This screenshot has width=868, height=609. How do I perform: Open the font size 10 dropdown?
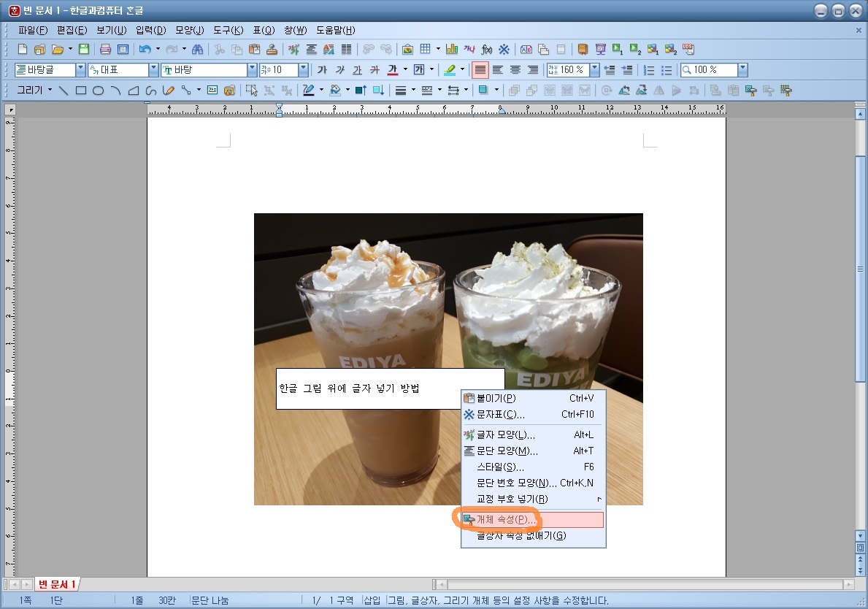click(303, 70)
